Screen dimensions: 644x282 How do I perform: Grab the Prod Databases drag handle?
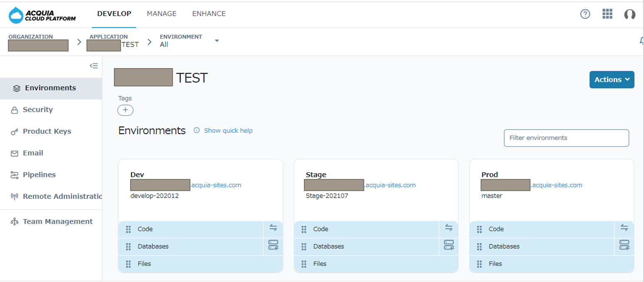click(x=479, y=247)
